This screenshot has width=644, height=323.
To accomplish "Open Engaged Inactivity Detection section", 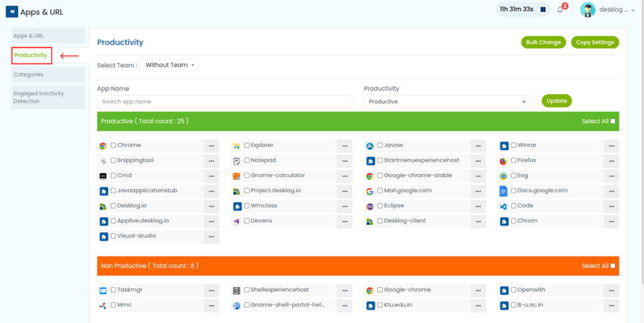I will click(x=48, y=97).
